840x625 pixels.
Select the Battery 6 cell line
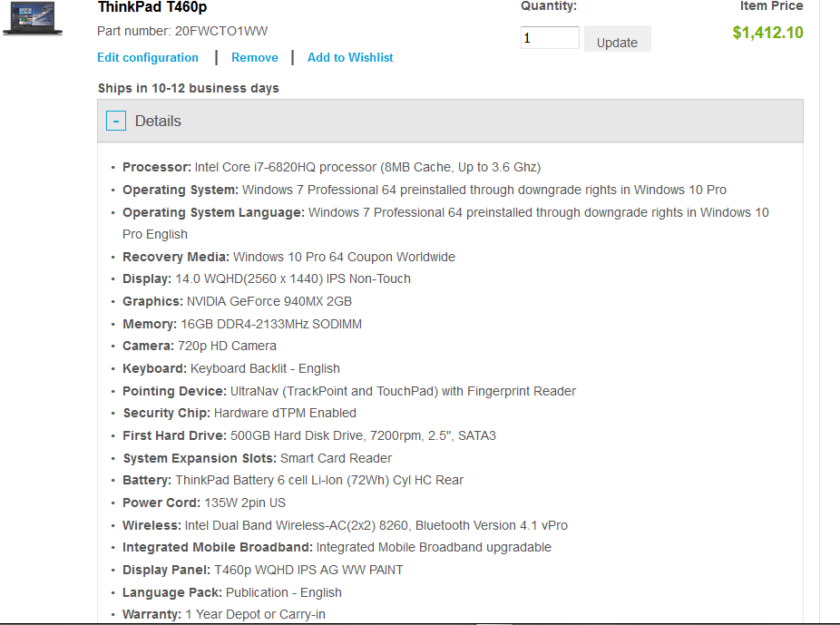point(293,480)
